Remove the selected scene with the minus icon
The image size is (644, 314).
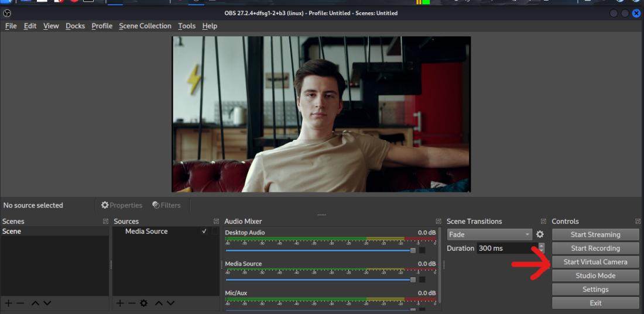point(20,303)
